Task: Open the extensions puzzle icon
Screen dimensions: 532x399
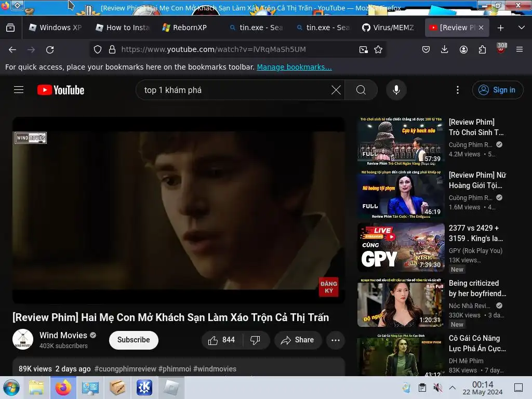Action: [x=482, y=49]
